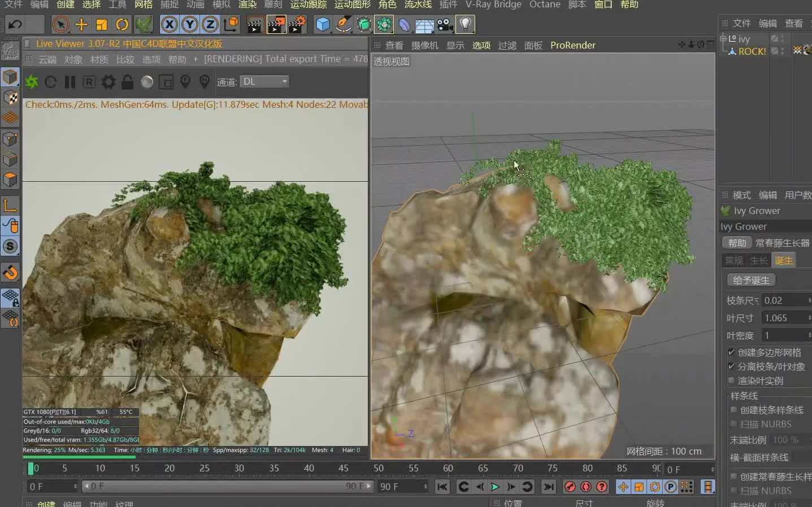Enable 创建常春藤生长样条 checkbox
Viewport: 812px width, 507px height.
tap(733, 477)
